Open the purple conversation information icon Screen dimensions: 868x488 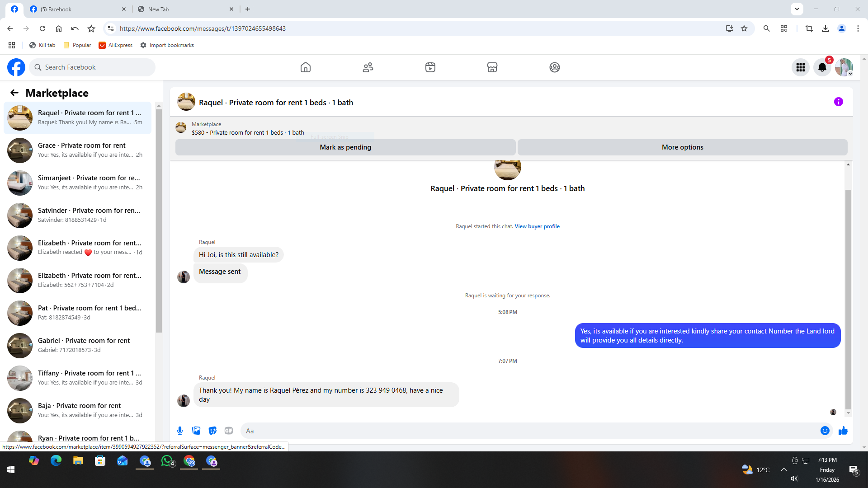pos(838,102)
